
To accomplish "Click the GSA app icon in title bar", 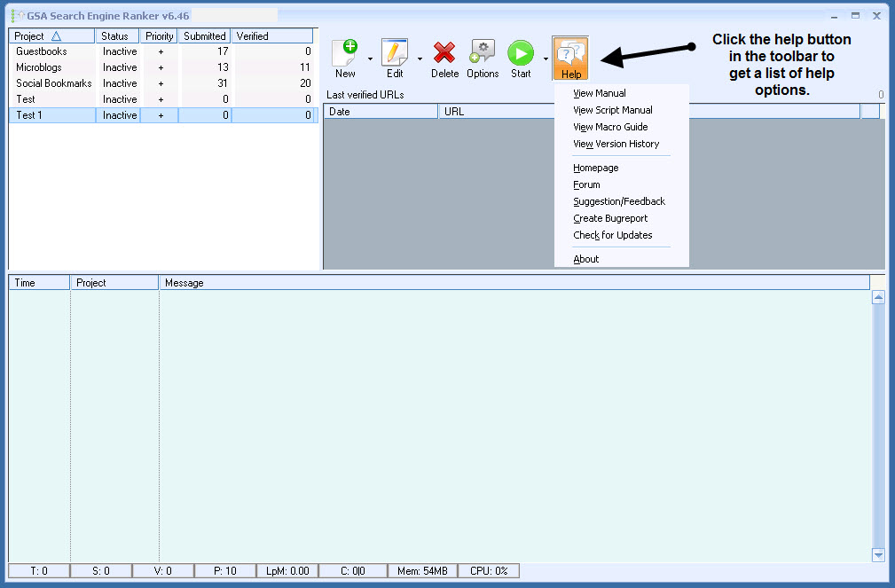I will [x=17, y=16].
